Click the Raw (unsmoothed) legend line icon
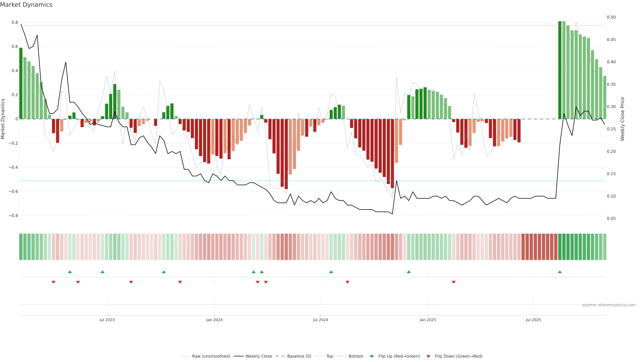 (185, 356)
